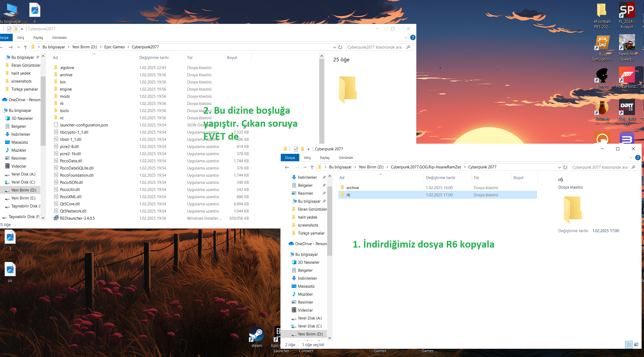Expand ribbon chevron in Cyberpunk 2077 window

pos(631,158)
